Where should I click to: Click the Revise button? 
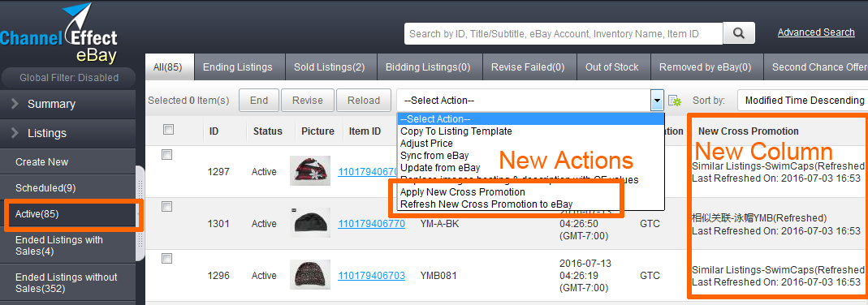[x=308, y=101]
